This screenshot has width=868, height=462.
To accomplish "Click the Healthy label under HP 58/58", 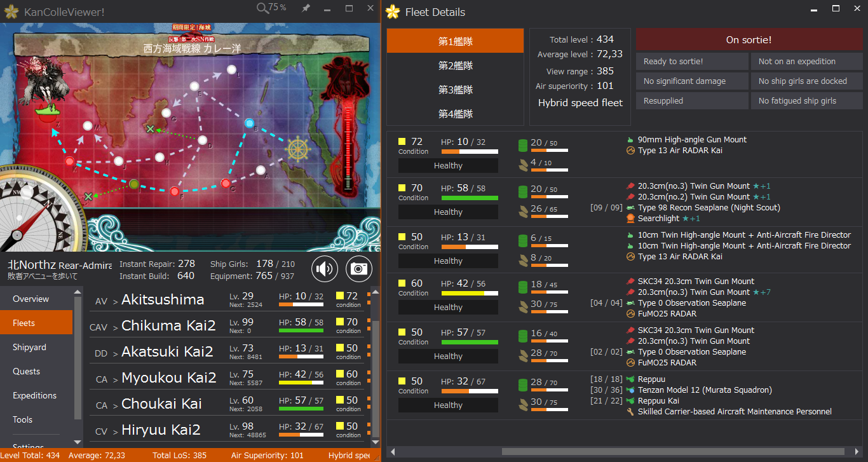I will tap(448, 212).
